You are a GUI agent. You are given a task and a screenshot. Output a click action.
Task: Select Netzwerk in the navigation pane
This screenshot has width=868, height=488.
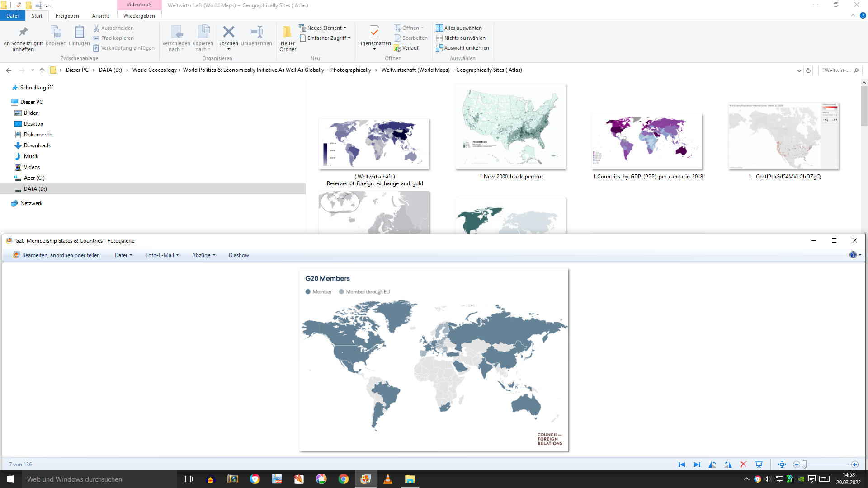(31, 203)
